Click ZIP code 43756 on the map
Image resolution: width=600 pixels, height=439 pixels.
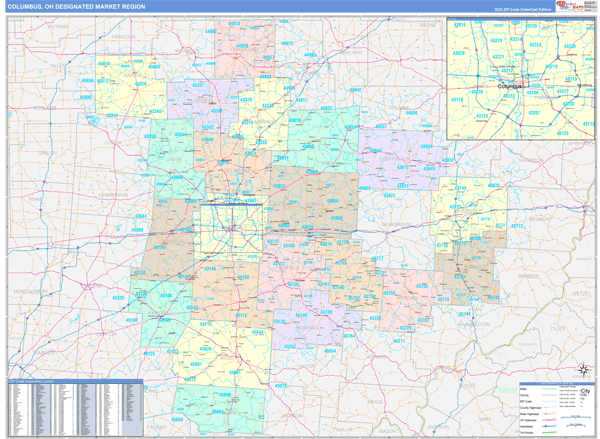click(x=422, y=286)
